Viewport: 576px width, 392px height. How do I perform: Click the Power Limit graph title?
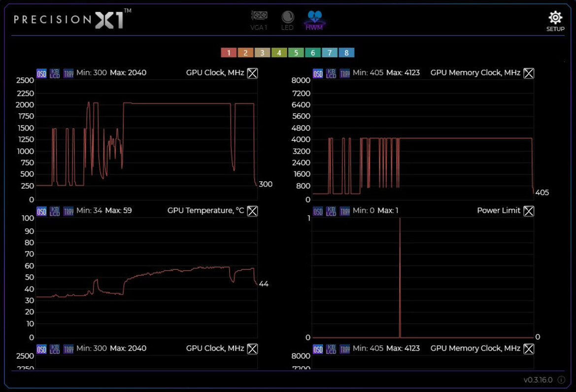499,211
